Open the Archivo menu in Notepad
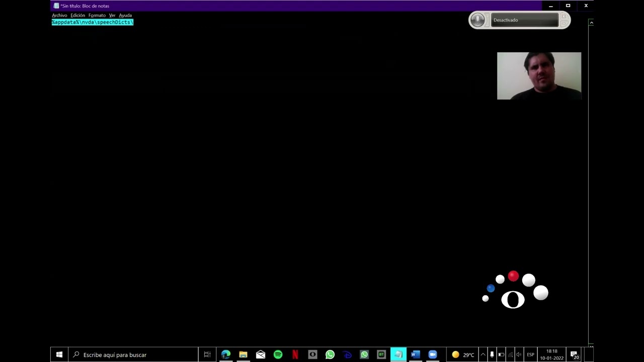 pyautogui.click(x=59, y=15)
